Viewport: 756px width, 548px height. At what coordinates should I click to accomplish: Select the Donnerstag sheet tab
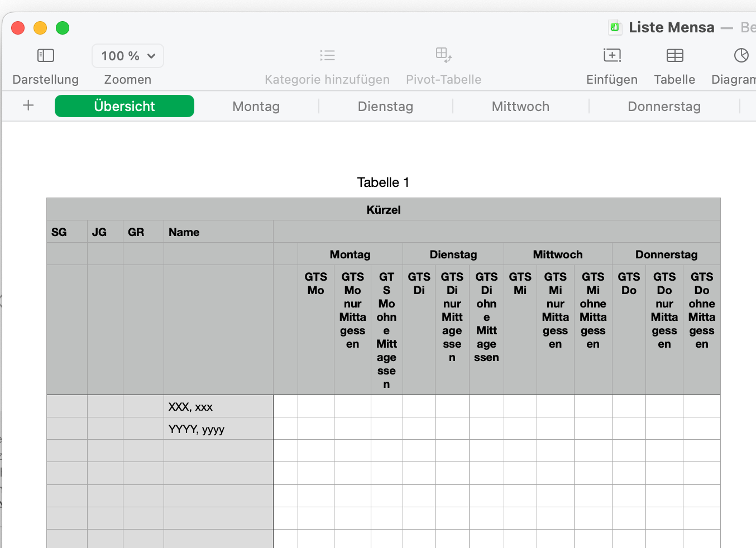pyautogui.click(x=664, y=107)
